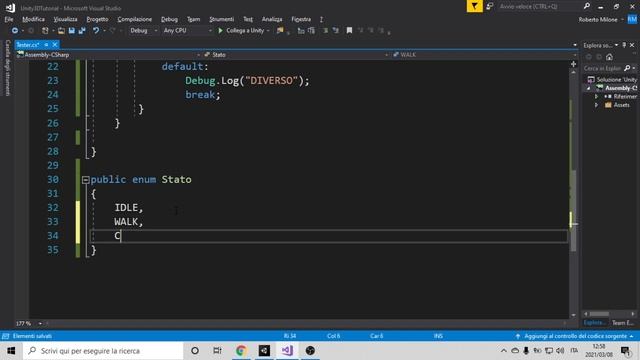640x360 pixels.
Task: Click the Cerca in Esplora search field
Action: tap(602, 68)
